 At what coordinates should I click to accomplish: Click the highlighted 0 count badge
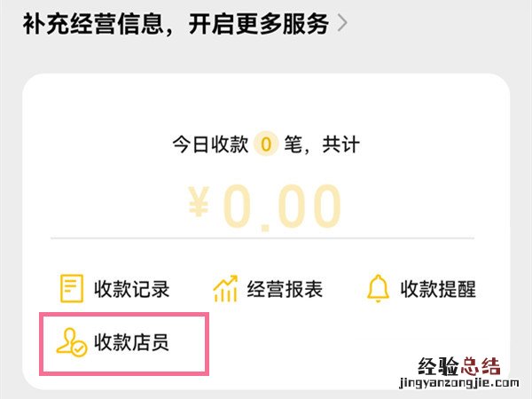tap(266, 144)
